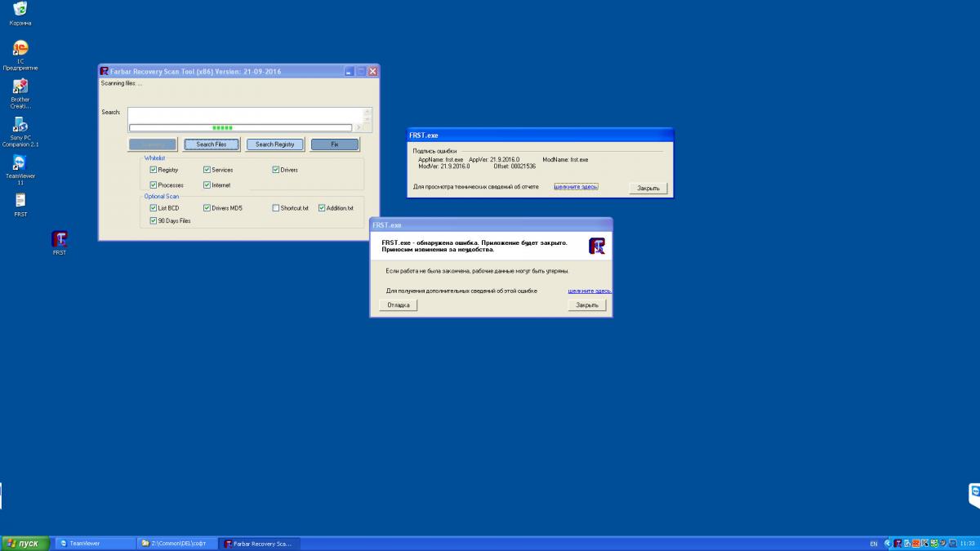The image size is (980, 551).
Task: Click the Search field vertical scrollbar
Action: tap(367, 114)
